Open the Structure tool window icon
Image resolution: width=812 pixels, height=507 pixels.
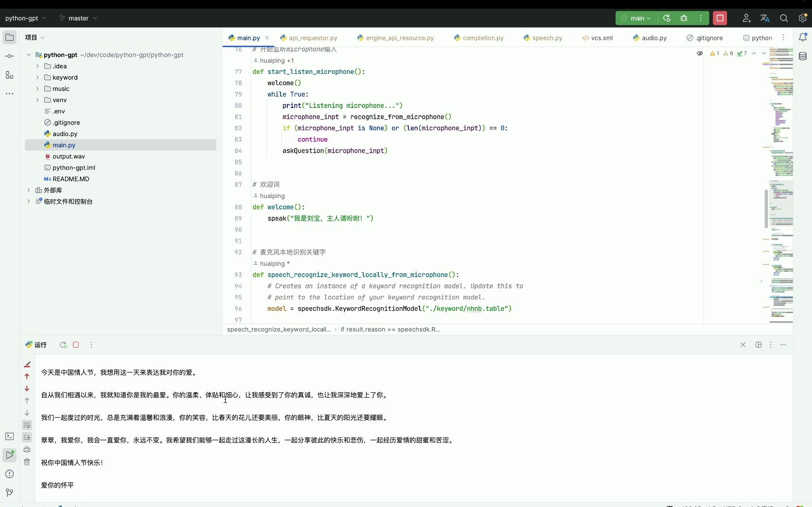[x=9, y=75]
